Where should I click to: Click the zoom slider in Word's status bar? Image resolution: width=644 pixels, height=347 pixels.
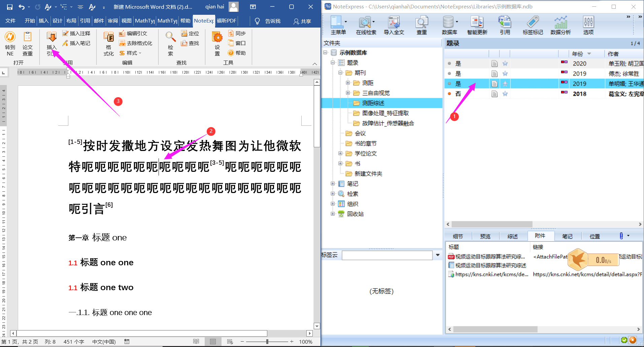pos(268,342)
